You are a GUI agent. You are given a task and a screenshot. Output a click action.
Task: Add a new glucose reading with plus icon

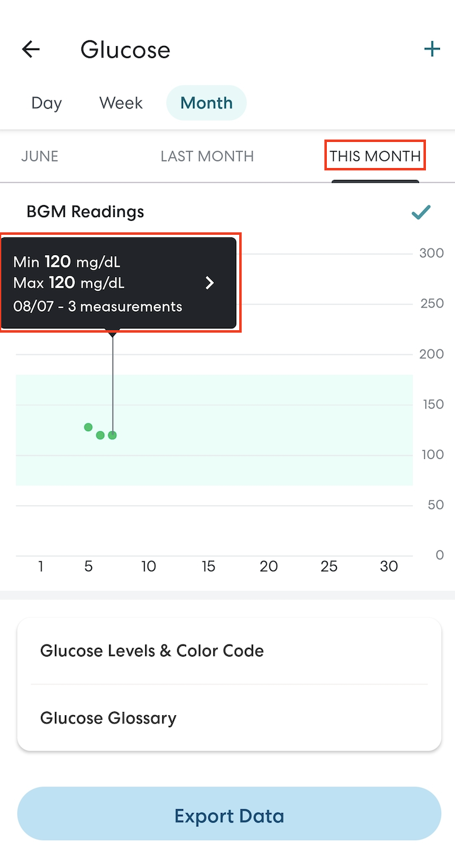[432, 49]
